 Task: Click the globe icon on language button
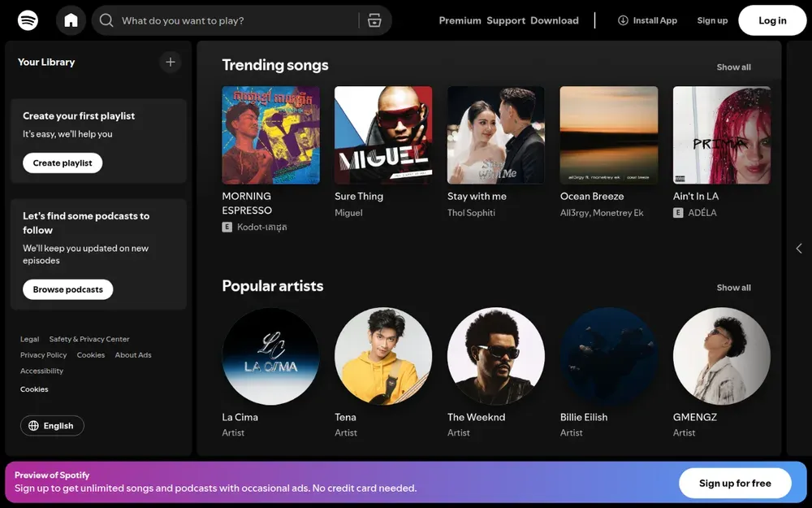click(x=33, y=426)
